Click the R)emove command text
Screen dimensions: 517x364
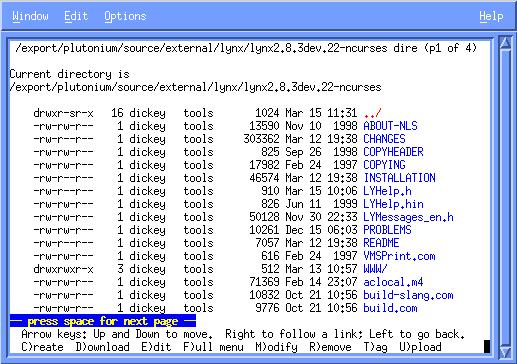coord(330,347)
